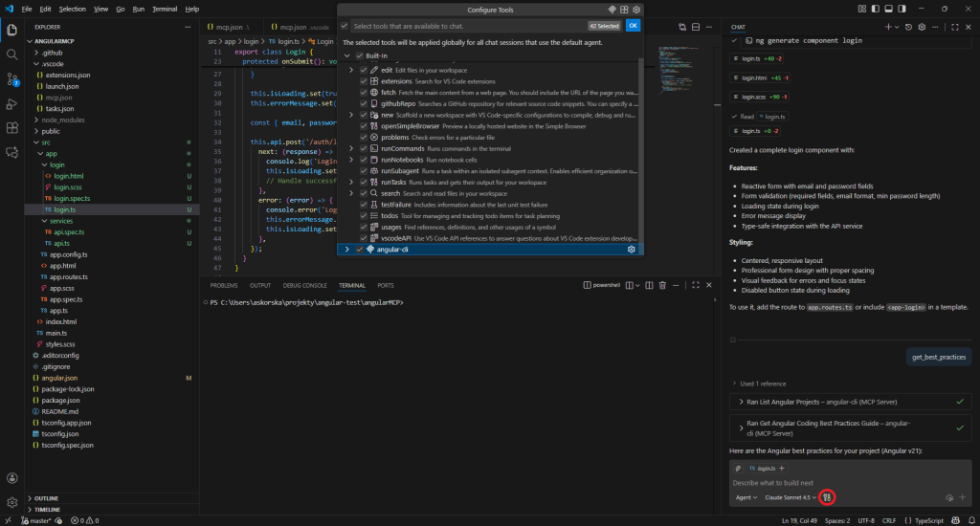The height and width of the screenshot is (526, 980).
Task: Kill the terminal with the trash icon
Action: tap(662, 286)
